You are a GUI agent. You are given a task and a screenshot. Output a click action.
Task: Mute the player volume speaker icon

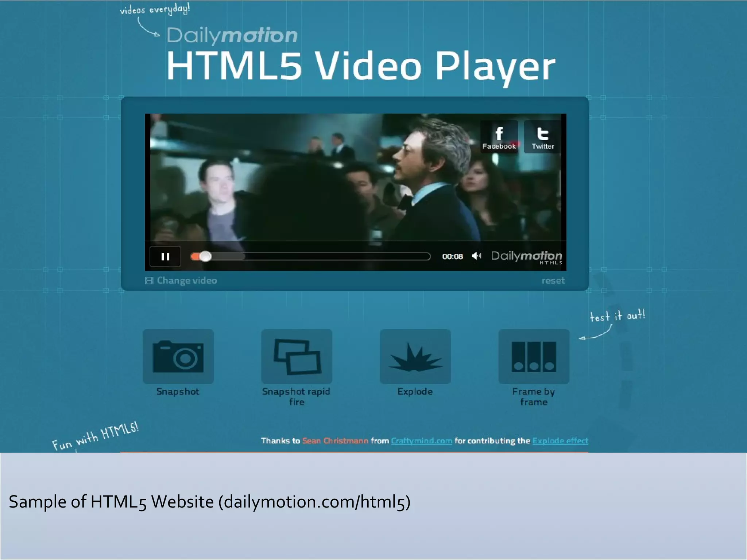(476, 256)
